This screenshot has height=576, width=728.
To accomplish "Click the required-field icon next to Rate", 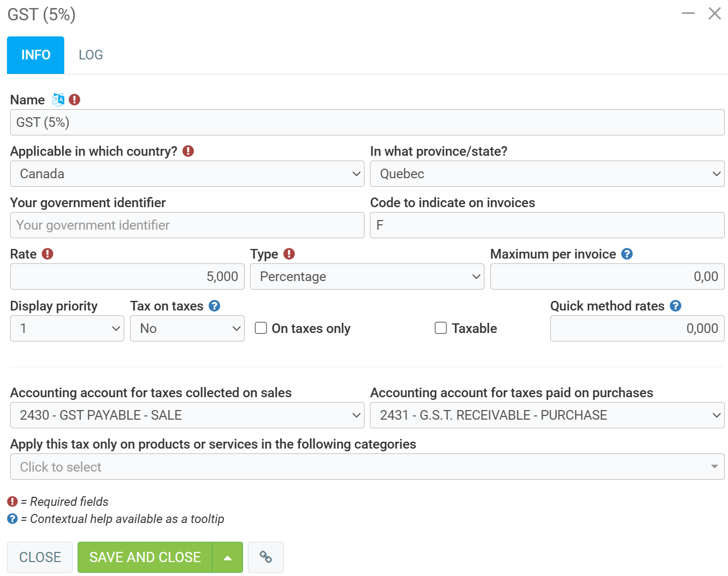I will point(48,254).
